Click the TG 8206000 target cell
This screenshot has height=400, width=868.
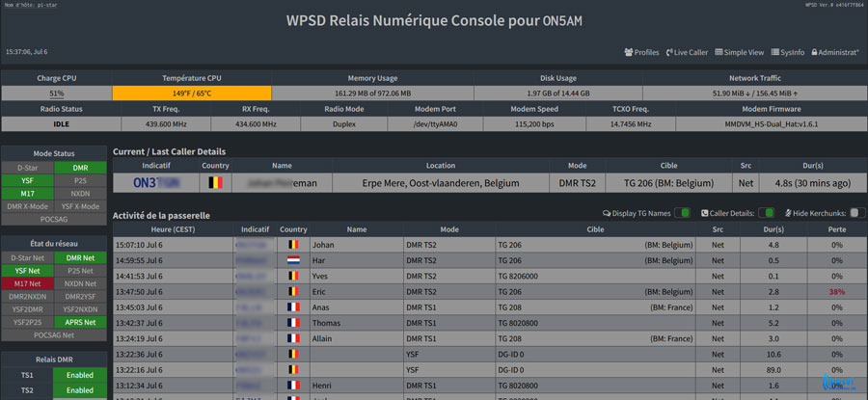(596, 276)
